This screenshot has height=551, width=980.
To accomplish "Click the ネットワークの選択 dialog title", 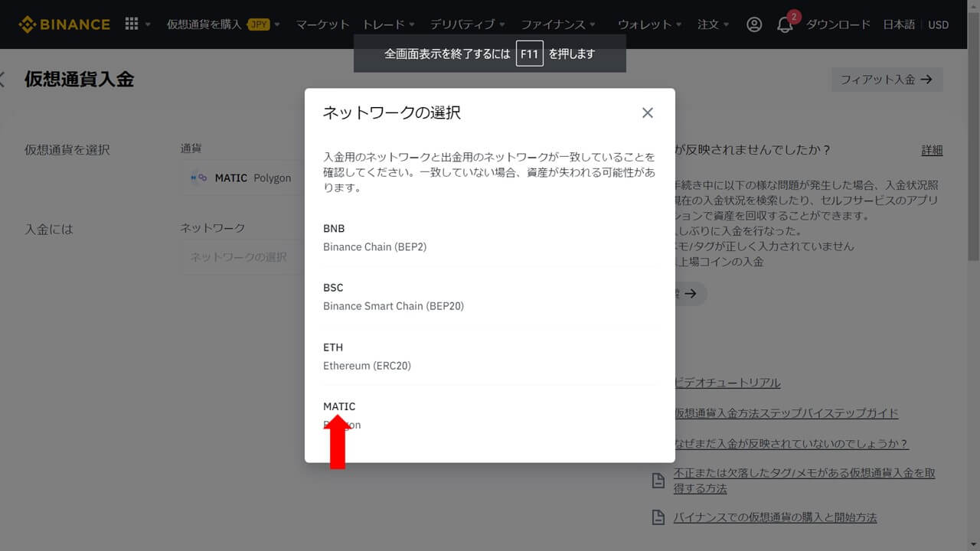I will click(x=391, y=113).
